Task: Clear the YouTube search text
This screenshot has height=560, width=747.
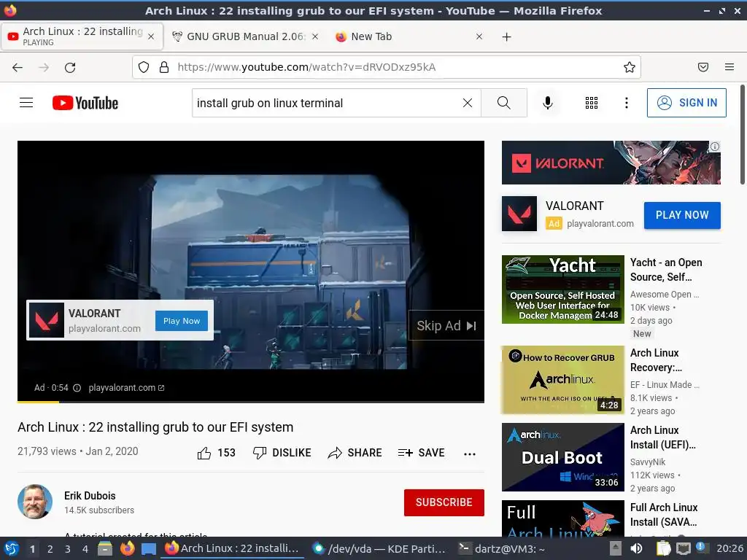Action: click(x=468, y=103)
